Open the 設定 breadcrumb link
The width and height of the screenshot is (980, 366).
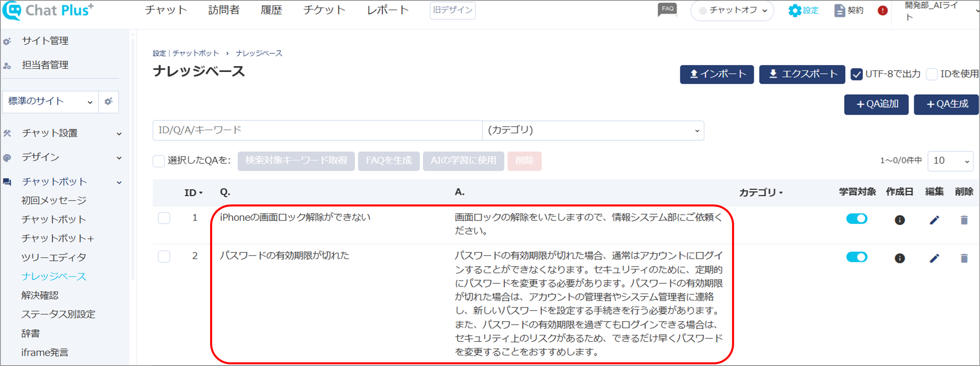click(159, 53)
